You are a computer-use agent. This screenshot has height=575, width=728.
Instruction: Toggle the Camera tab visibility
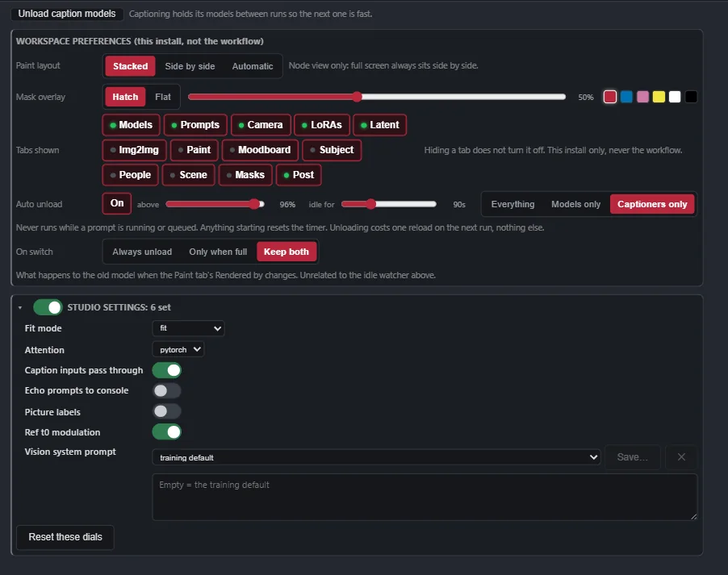[261, 125]
